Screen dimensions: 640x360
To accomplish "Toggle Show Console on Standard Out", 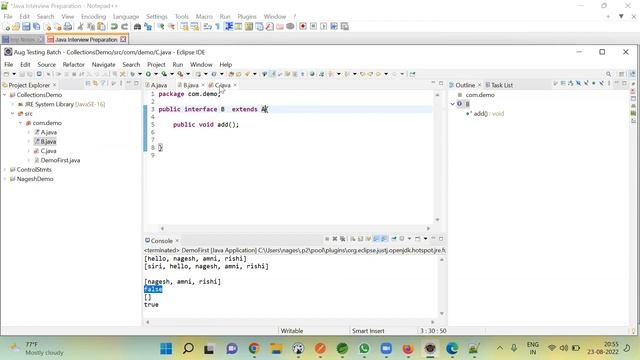I will tap(377, 239).
